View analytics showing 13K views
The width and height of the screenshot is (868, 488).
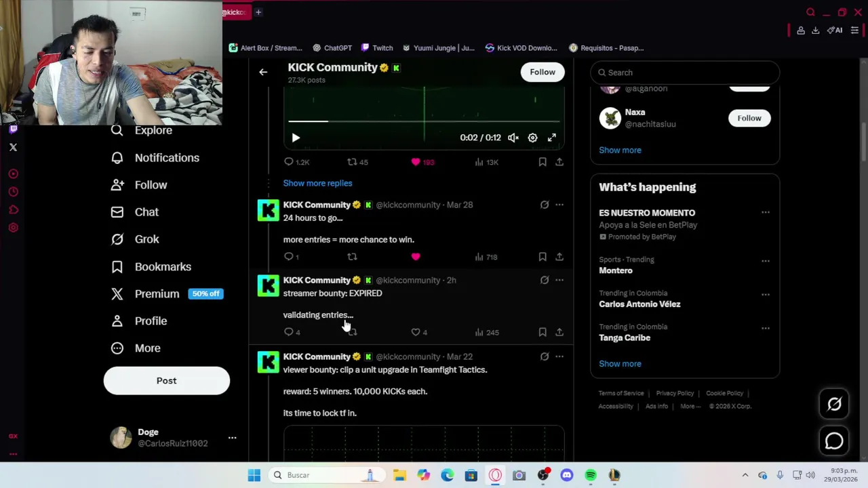(486, 162)
